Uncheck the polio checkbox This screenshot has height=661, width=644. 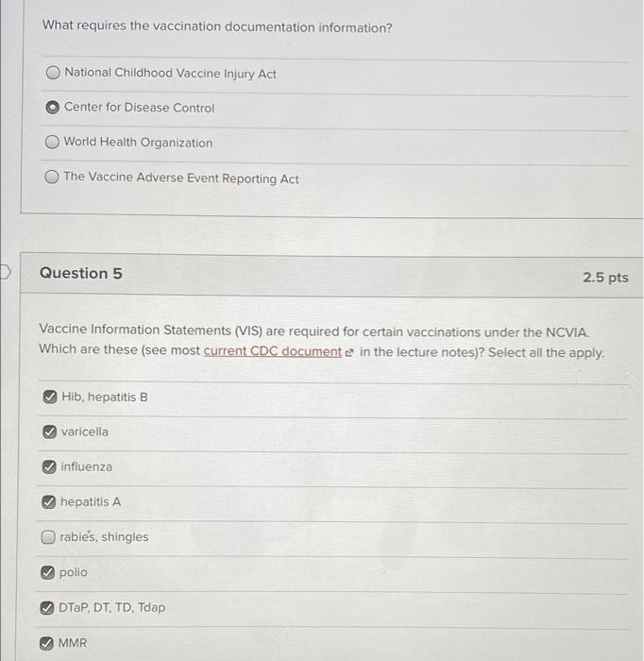[47, 572]
